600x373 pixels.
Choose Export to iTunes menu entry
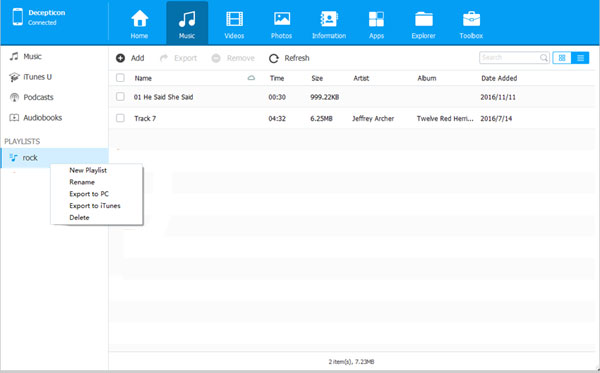(x=95, y=206)
